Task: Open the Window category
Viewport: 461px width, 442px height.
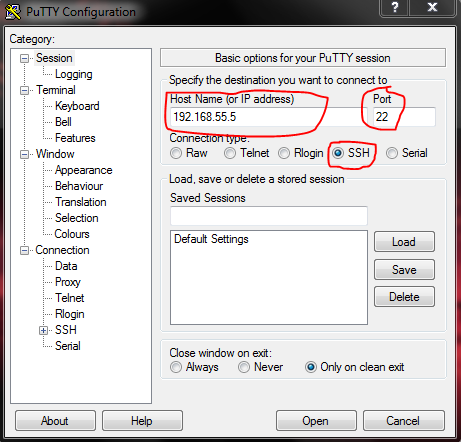Action: [55, 154]
